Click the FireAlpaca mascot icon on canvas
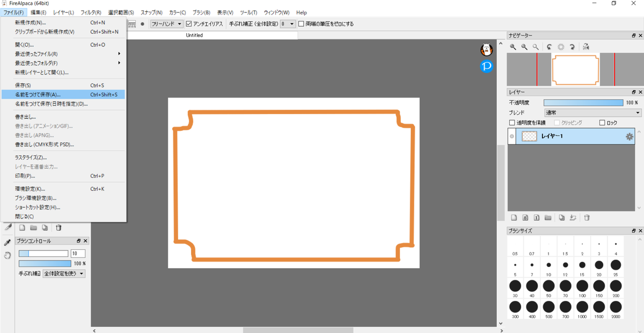644x333 pixels. tap(487, 49)
